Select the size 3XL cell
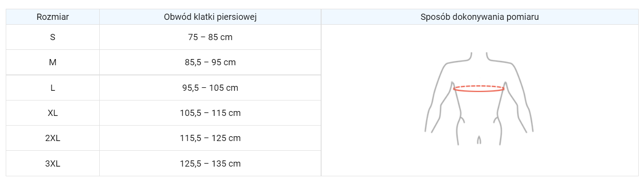 tap(52, 163)
